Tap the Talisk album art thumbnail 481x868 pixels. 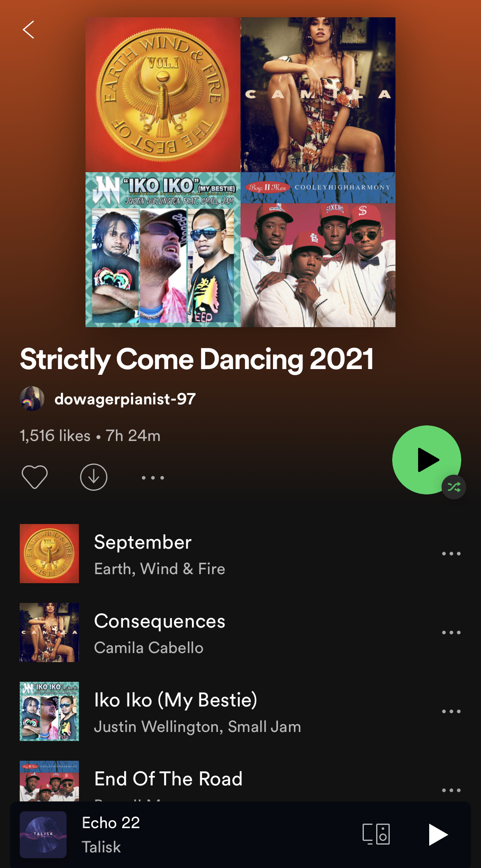[43, 834]
